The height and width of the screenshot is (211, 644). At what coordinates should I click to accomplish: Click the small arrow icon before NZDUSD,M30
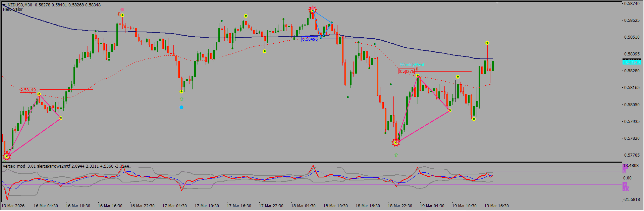click(x=4, y=5)
